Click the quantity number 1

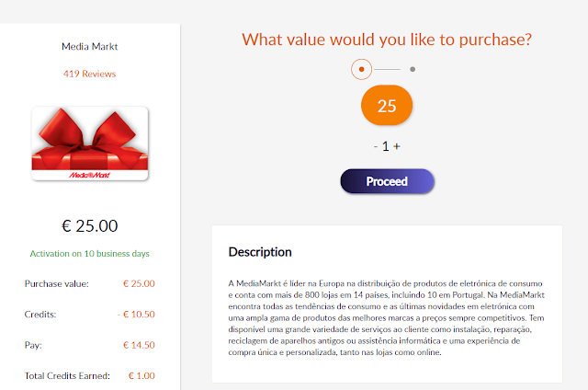click(x=387, y=145)
